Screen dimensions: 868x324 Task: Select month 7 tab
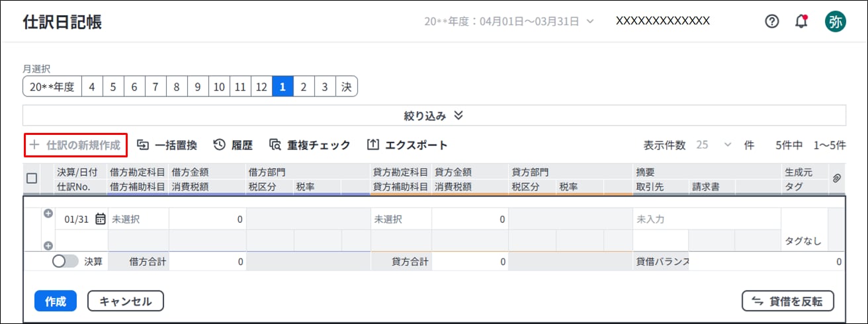[x=155, y=87]
